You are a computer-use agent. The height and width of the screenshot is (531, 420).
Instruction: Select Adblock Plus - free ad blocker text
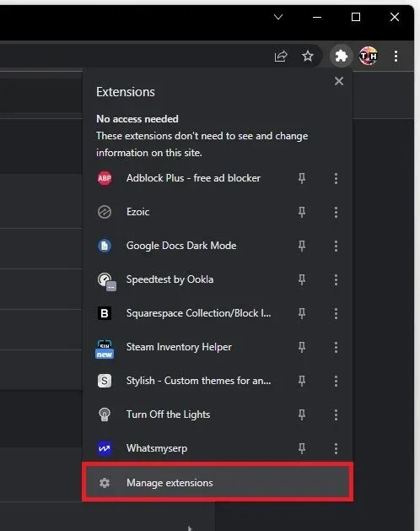coord(193,178)
